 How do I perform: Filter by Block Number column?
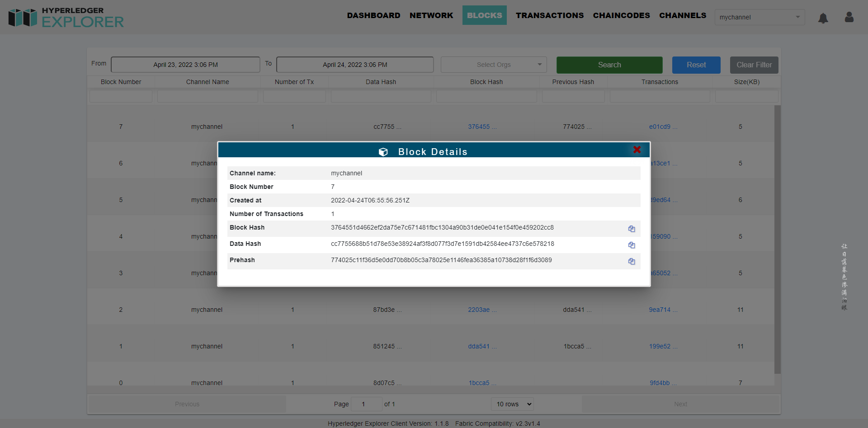pyautogui.click(x=121, y=96)
